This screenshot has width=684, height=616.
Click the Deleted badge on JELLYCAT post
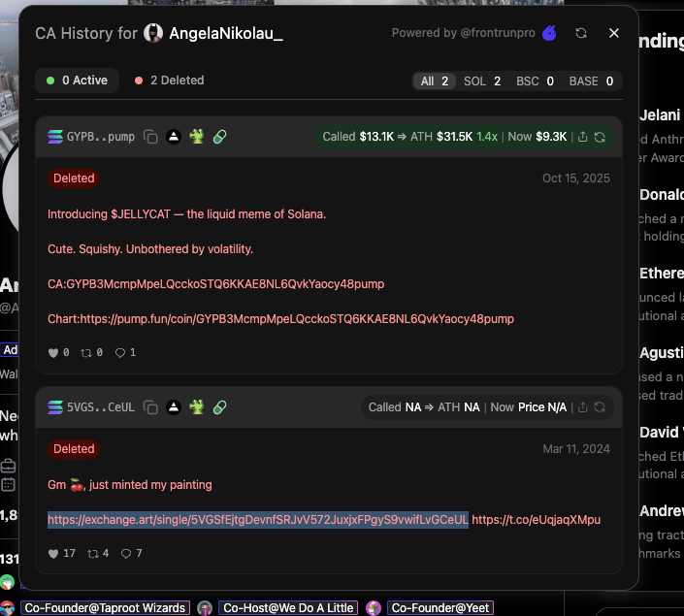tap(74, 178)
